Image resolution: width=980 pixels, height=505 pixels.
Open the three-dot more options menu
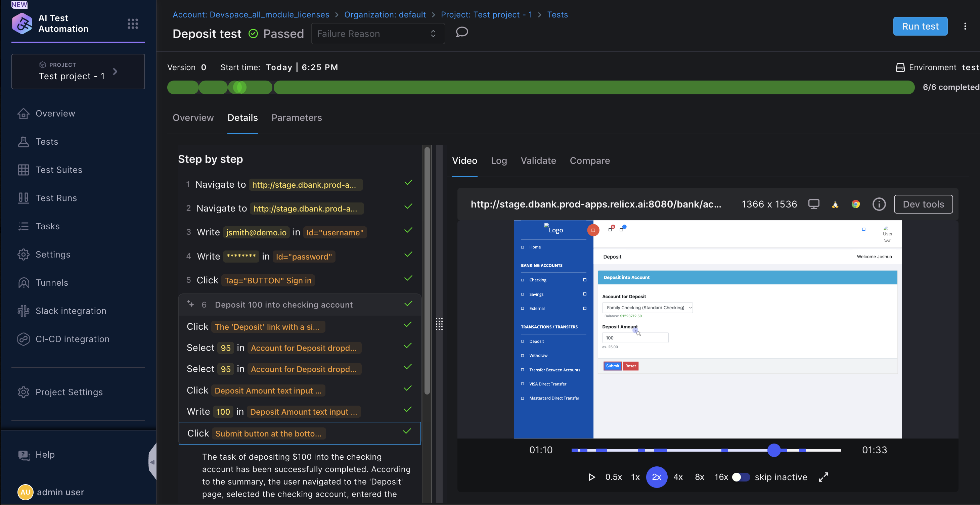[965, 26]
